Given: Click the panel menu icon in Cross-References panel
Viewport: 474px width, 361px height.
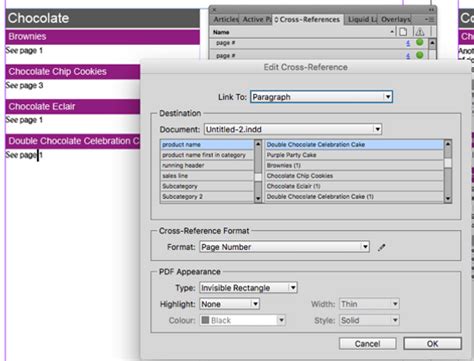Looking at the screenshot, I should 430,20.
